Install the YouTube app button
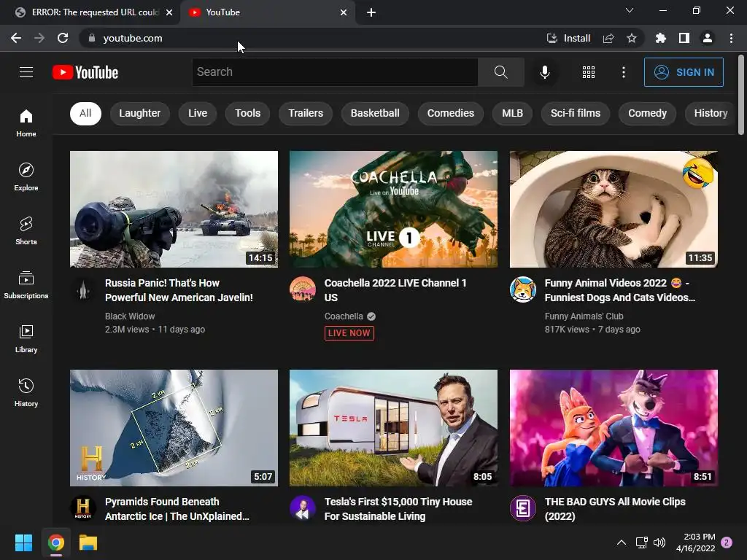The image size is (747, 560). [x=568, y=38]
